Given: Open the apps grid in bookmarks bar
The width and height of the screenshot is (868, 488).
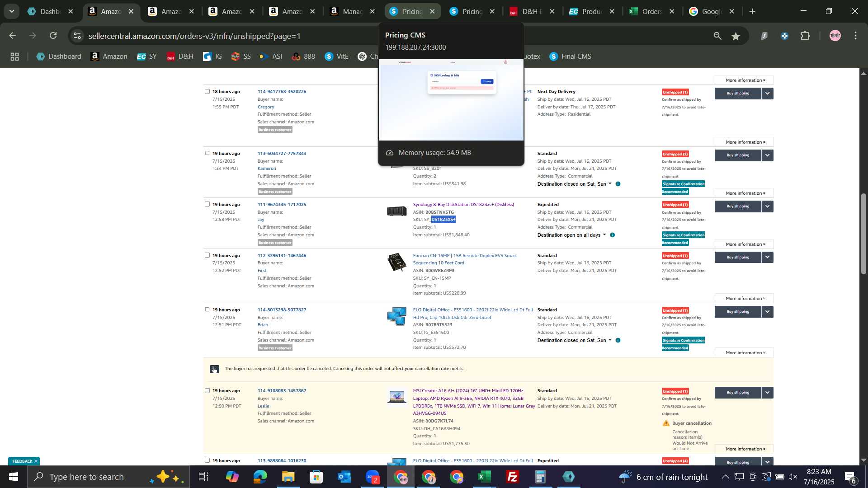Looking at the screenshot, I should pyautogui.click(x=14, y=56).
